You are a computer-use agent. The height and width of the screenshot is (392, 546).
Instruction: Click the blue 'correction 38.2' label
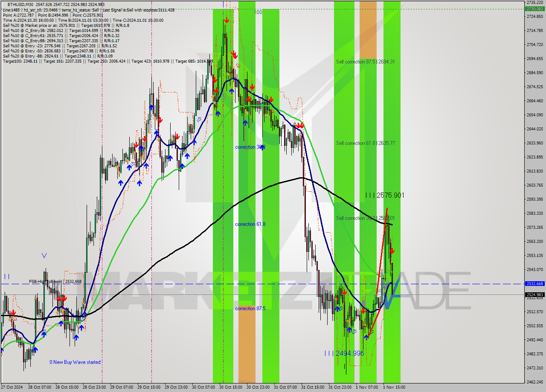coord(250,147)
